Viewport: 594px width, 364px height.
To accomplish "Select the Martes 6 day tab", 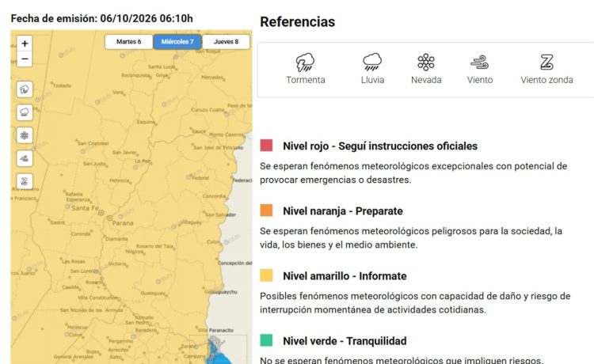I will coord(129,42).
